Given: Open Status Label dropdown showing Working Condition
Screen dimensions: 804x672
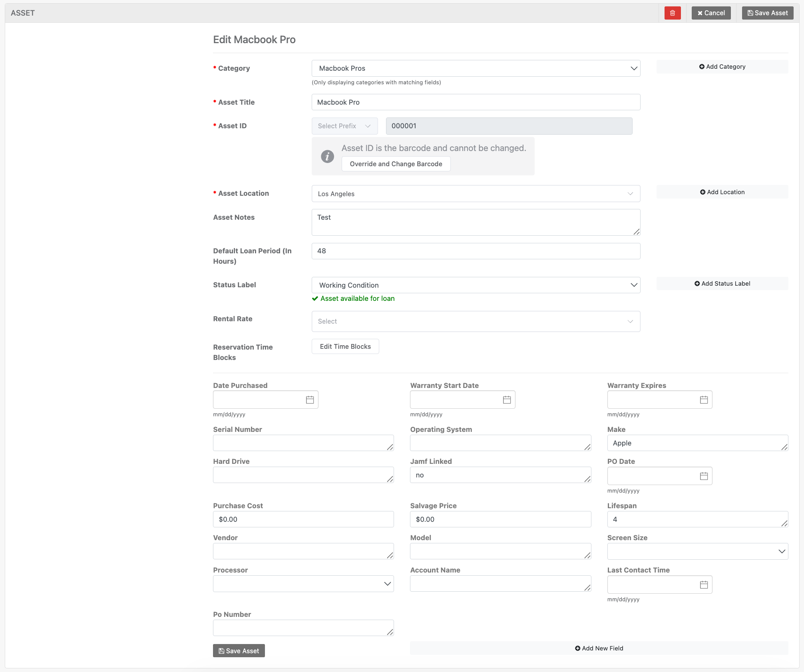Looking at the screenshot, I should click(476, 285).
